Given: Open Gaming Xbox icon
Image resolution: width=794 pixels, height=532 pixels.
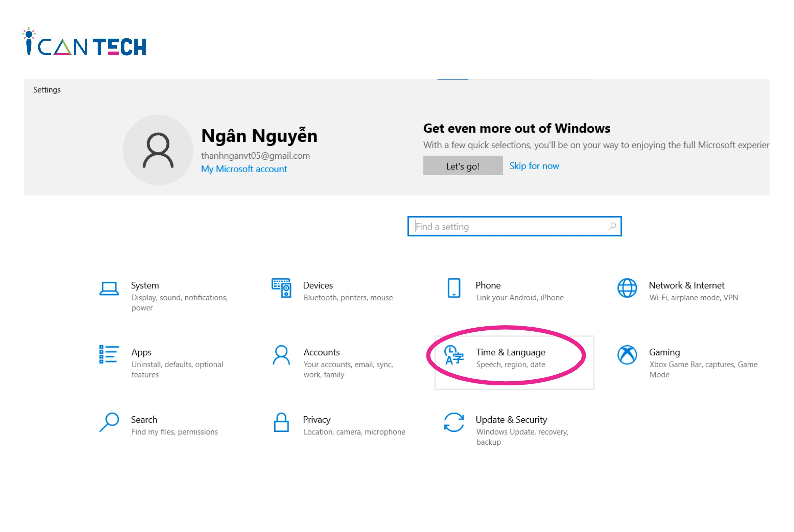Looking at the screenshot, I should pos(627,355).
